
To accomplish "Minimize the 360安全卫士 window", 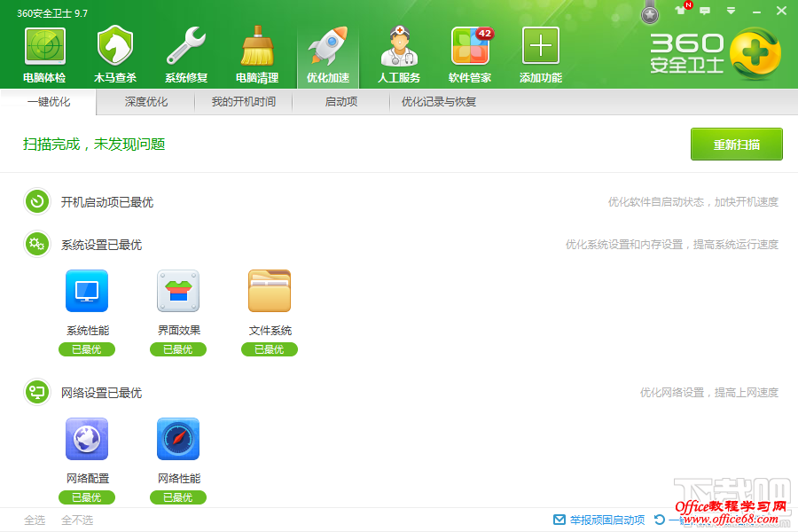I will pos(757,11).
